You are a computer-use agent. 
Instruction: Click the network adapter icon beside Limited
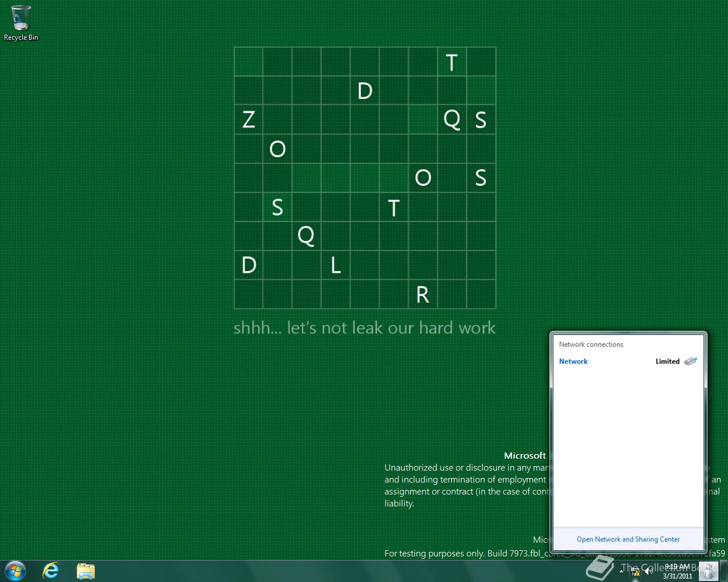[690, 361]
